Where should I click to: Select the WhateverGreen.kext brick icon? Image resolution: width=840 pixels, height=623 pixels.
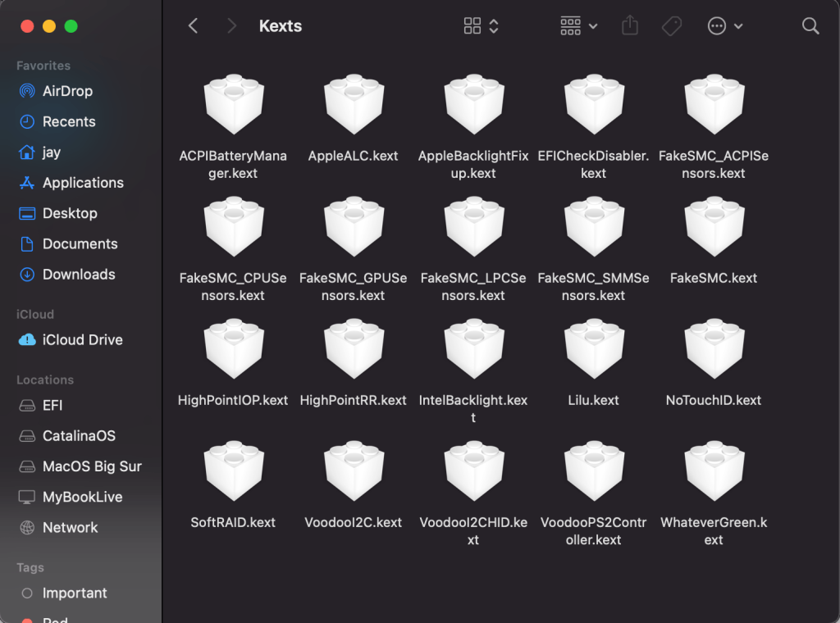pyautogui.click(x=714, y=471)
